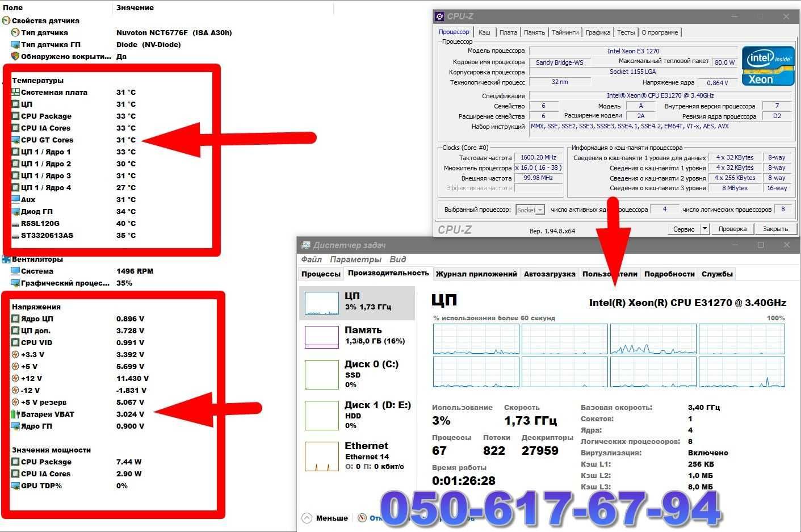Select the Процессор tab in CPU-Z

pos(454,32)
